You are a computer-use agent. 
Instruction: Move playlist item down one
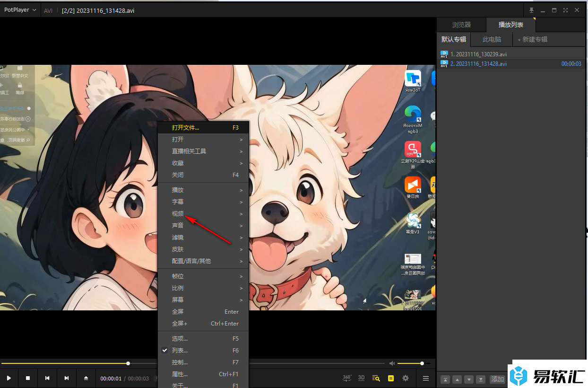[469, 379]
